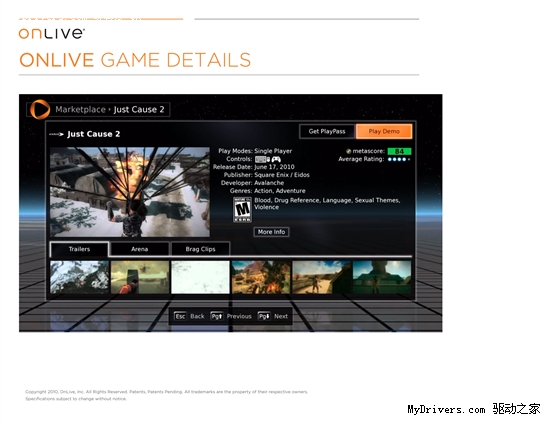Click the OnLive orange circular logo icon
The height and width of the screenshot is (425, 550).
40,109
